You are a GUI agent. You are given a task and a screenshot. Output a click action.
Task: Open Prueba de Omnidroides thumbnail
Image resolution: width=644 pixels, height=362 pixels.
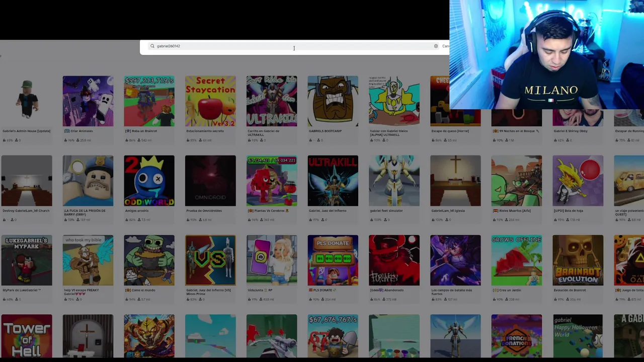click(x=210, y=180)
